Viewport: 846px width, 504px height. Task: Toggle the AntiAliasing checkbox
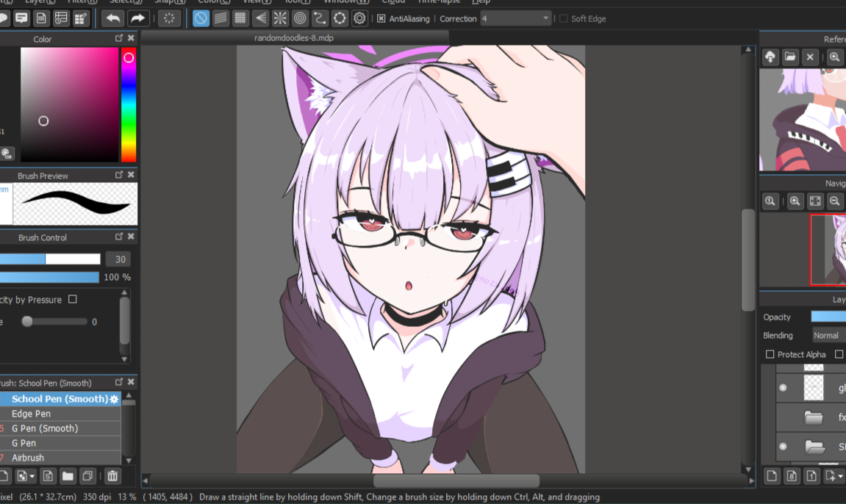pyautogui.click(x=381, y=18)
